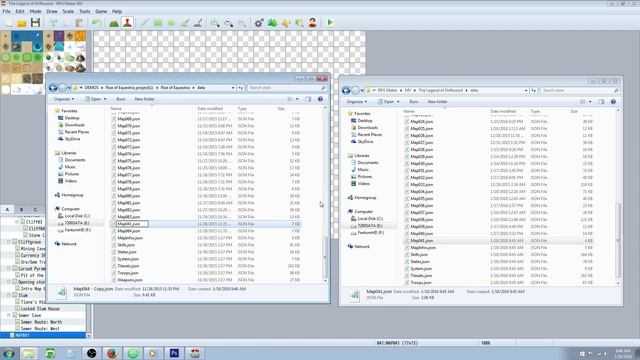
Task: Select Sewer Route: North in map tree
Action: coord(41,322)
